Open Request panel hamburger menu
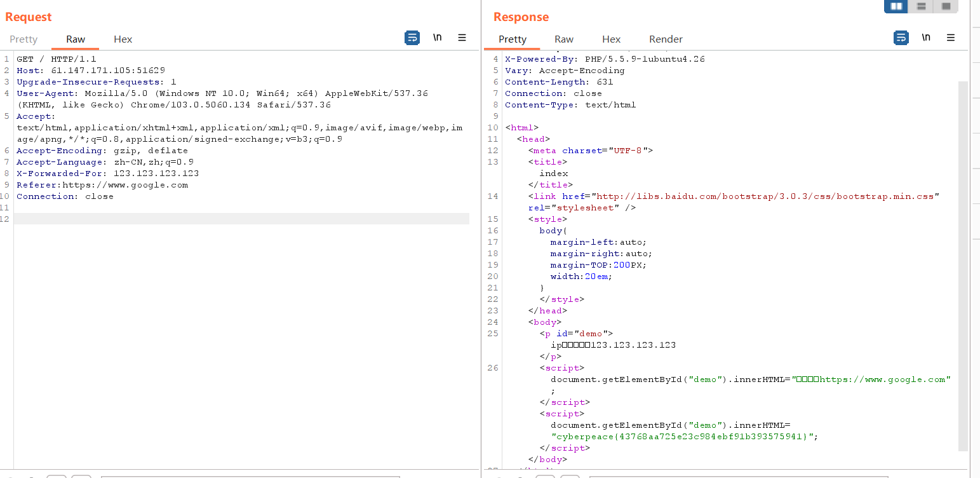This screenshot has height=478, width=980. [x=462, y=38]
